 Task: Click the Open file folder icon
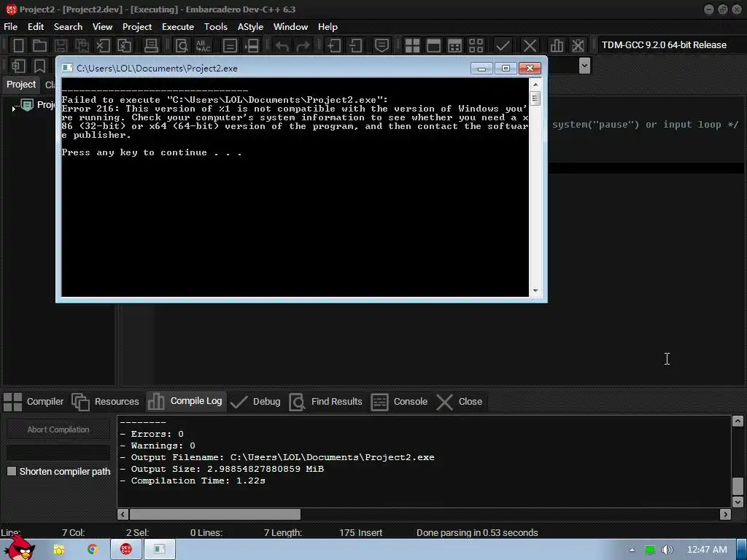click(39, 46)
